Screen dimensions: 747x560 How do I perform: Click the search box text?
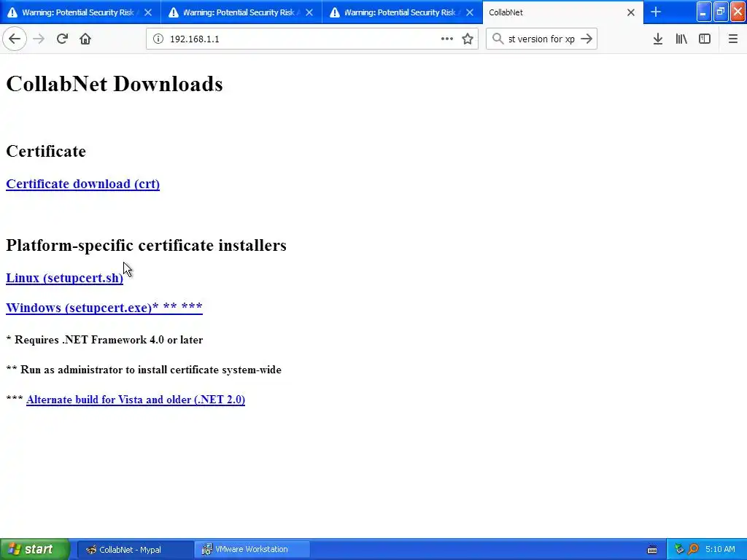tap(541, 39)
